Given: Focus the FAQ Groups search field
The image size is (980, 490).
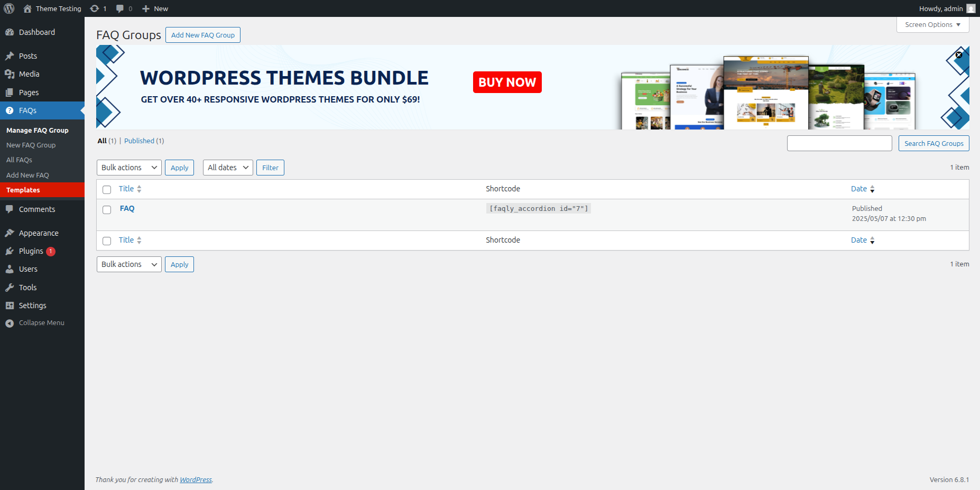Looking at the screenshot, I should pos(839,143).
